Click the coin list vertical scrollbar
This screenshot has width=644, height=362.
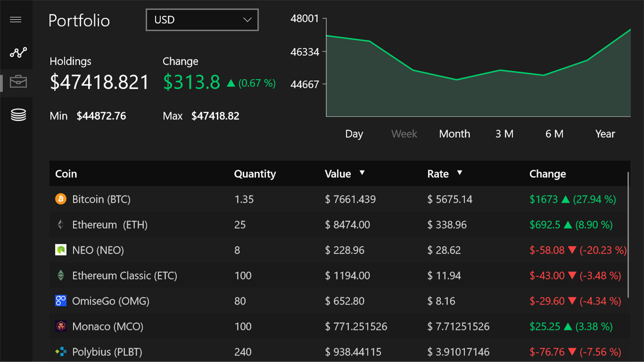pyautogui.click(x=628, y=235)
